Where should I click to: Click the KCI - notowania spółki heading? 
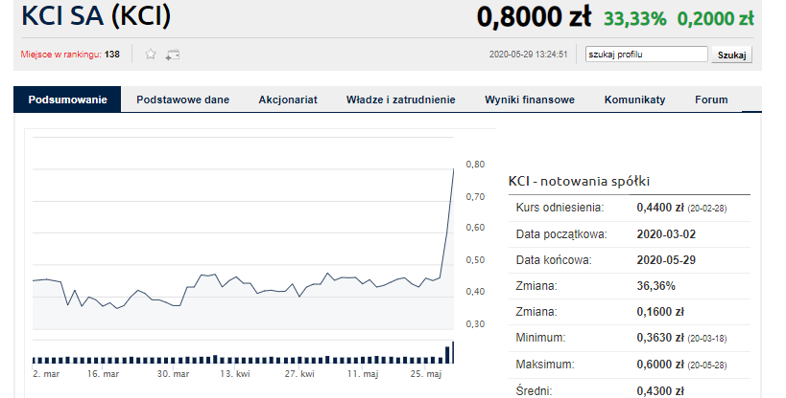579,181
